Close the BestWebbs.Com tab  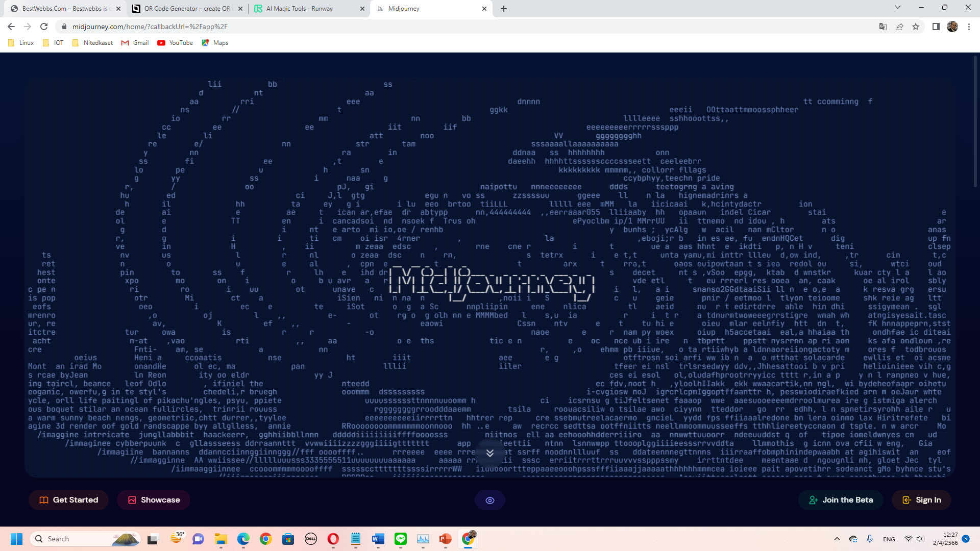click(118, 9)
